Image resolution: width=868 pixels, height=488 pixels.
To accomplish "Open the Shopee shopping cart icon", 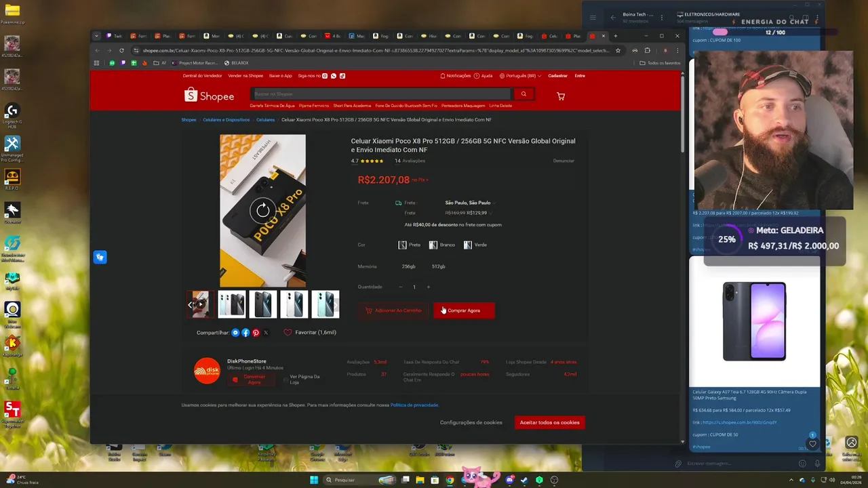I will point(560,96).
